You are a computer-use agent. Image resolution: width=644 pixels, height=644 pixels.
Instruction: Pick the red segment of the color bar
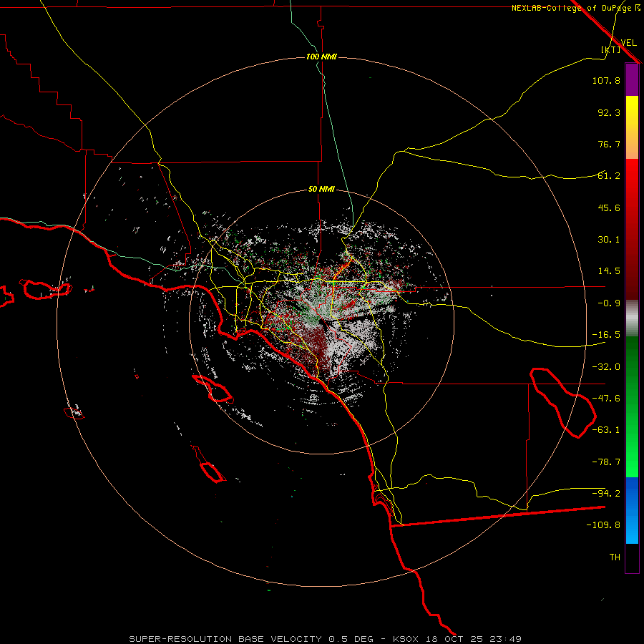click(632, 229)
